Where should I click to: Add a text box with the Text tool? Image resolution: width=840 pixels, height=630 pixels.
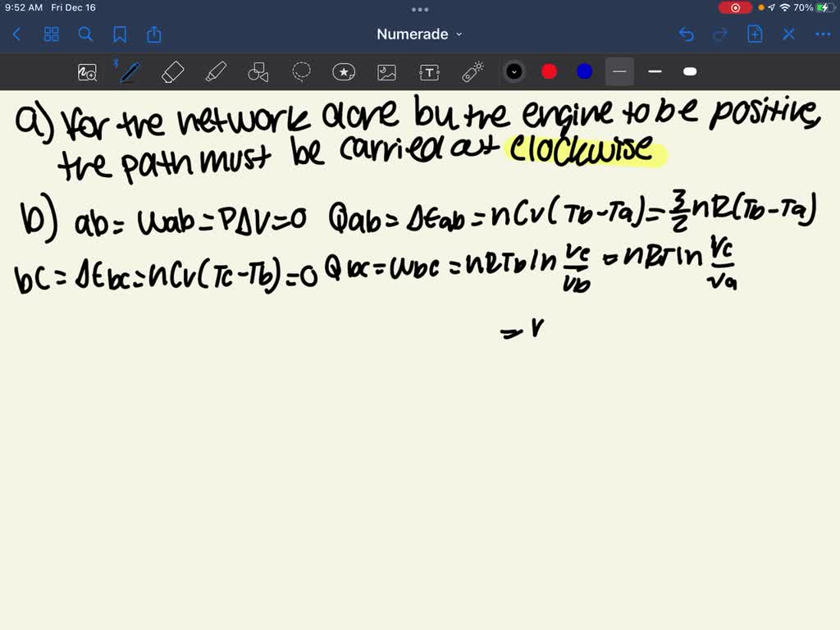pos(428,71)
